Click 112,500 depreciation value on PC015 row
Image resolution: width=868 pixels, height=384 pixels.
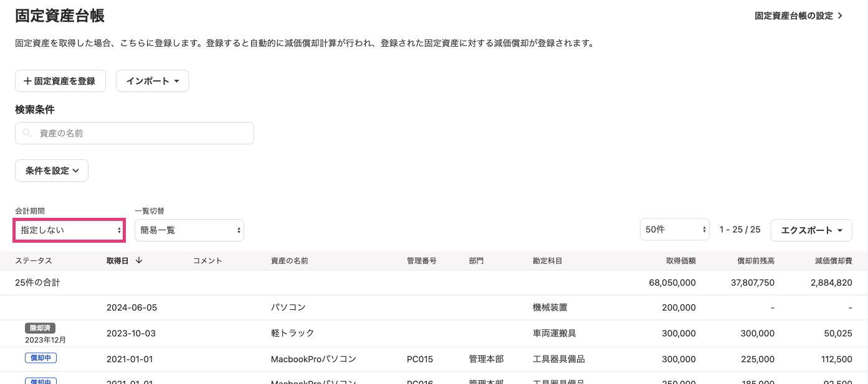(x=836, y=359)
